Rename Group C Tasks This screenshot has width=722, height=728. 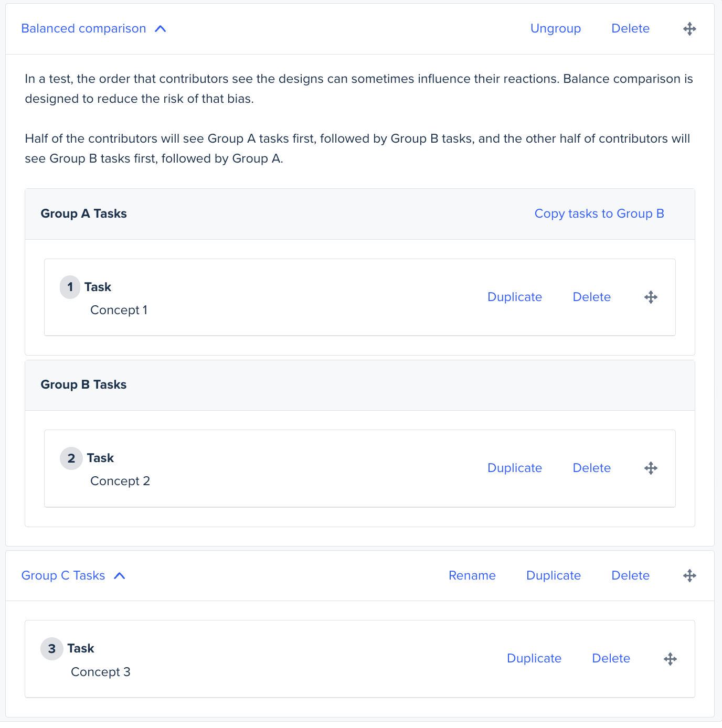tap(472, 575)
